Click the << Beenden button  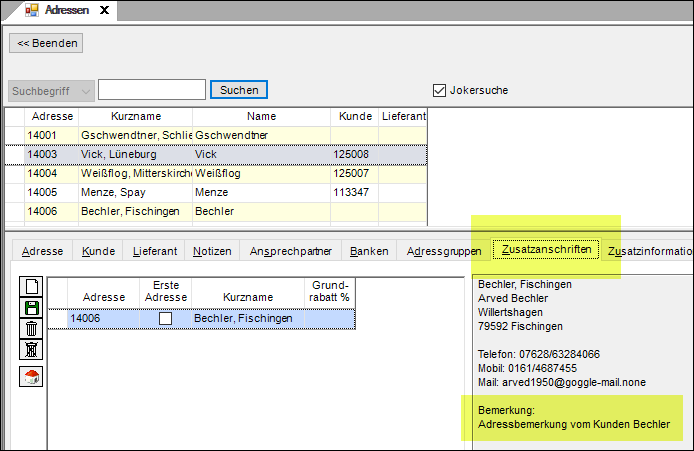pos(46,43)
